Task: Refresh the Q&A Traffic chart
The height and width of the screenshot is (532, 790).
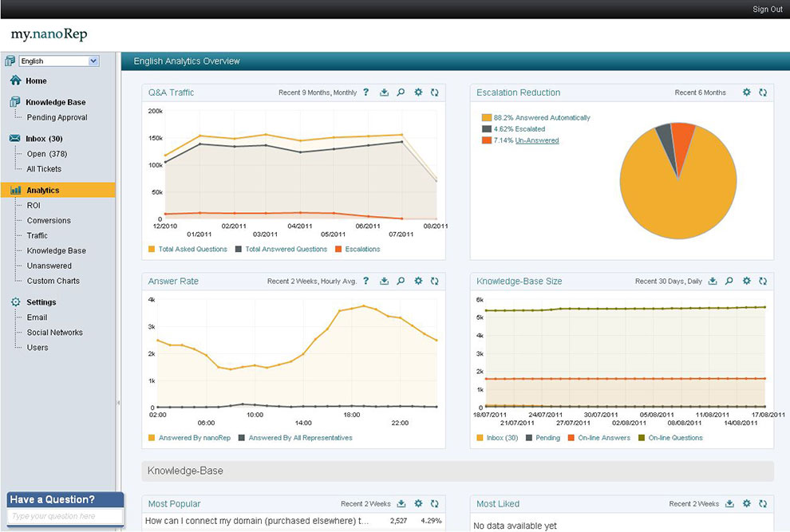Action: (434, 93)
